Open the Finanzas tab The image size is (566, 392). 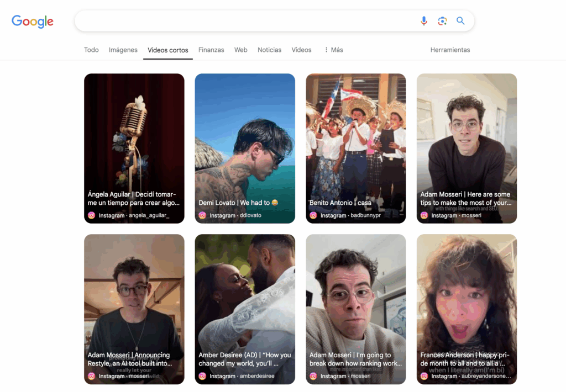tap(211, 50)
